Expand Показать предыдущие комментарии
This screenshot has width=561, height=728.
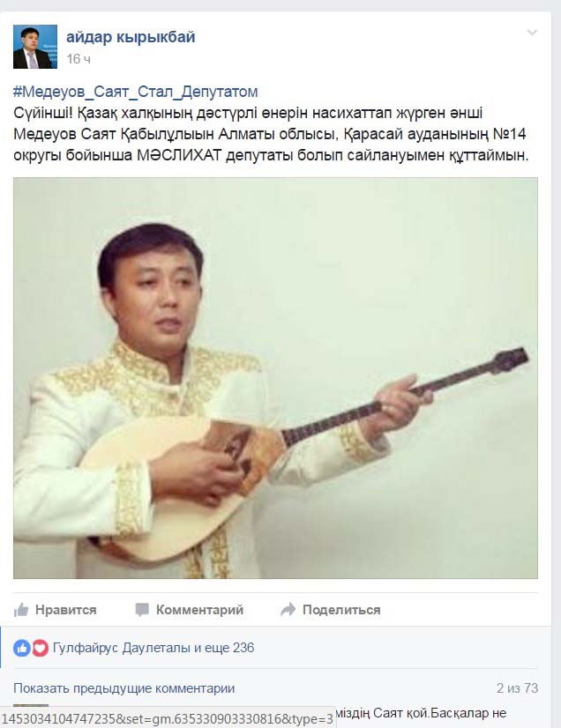(124, 688)
